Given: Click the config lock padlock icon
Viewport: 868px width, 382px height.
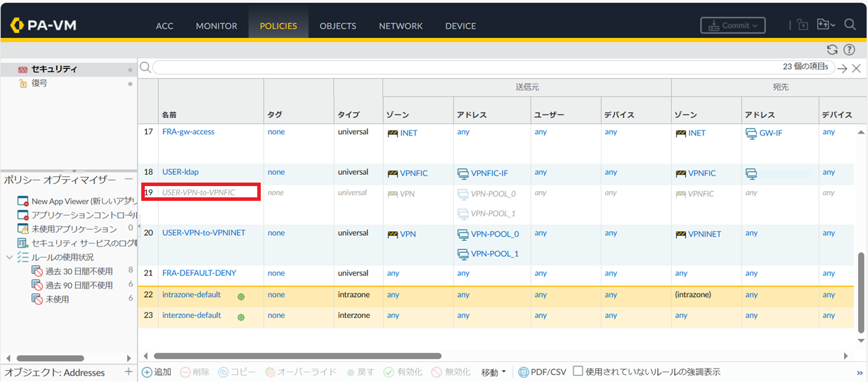Looking at the screenshot, I should pyautogui.click(x=803, y=25).
